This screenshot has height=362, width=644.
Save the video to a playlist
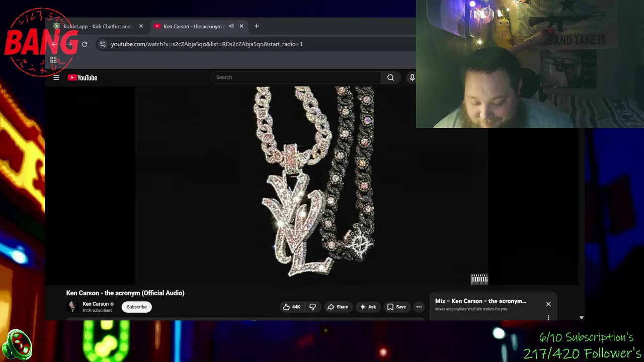point(396,307)
